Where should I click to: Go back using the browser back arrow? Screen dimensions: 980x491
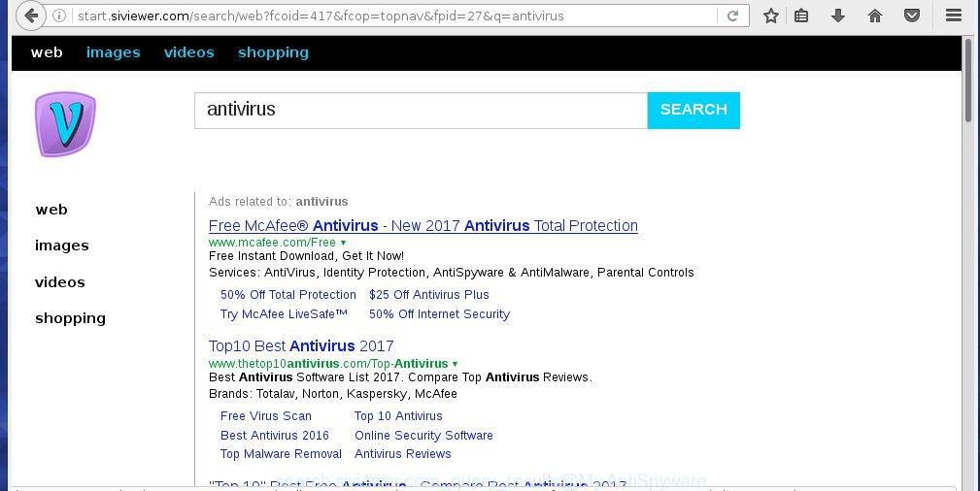30,16
